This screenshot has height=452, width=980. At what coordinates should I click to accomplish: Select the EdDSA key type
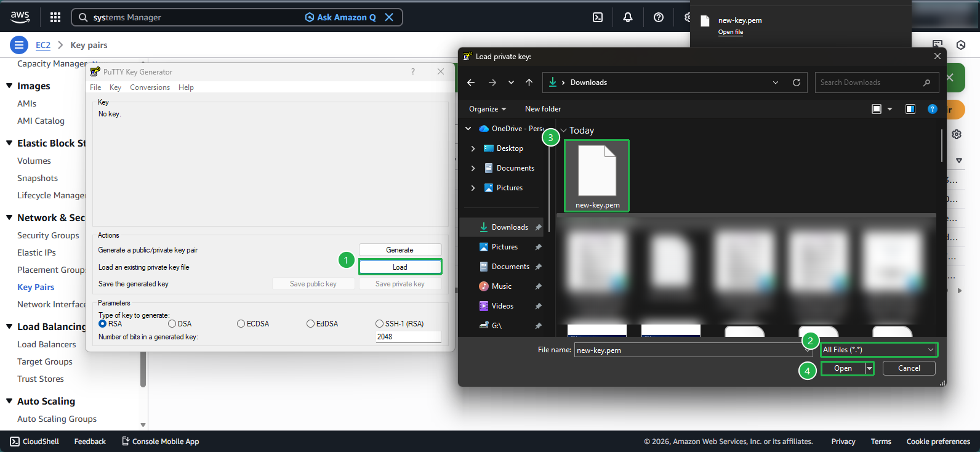[311, 324]
